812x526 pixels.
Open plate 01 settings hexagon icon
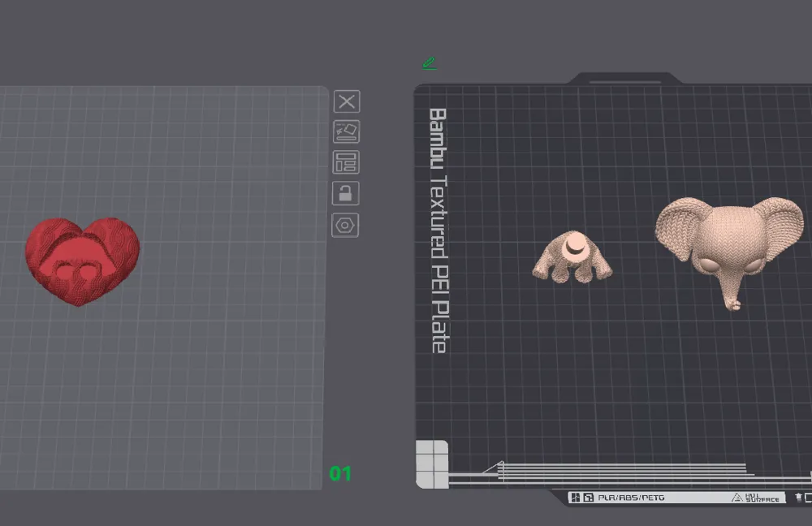[345, 225]
